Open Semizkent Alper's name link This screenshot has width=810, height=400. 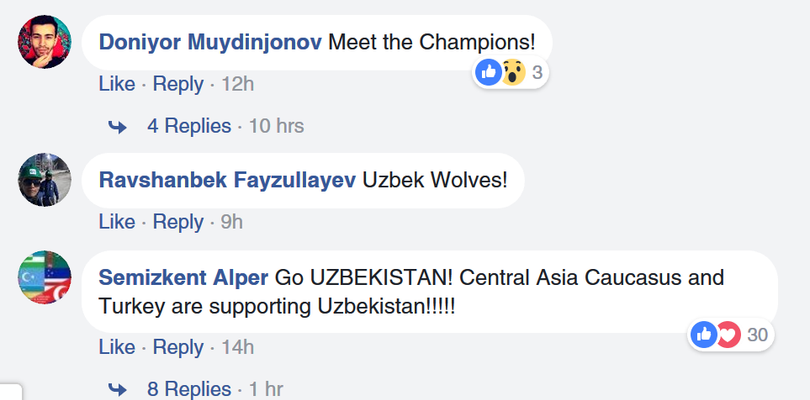183,277
